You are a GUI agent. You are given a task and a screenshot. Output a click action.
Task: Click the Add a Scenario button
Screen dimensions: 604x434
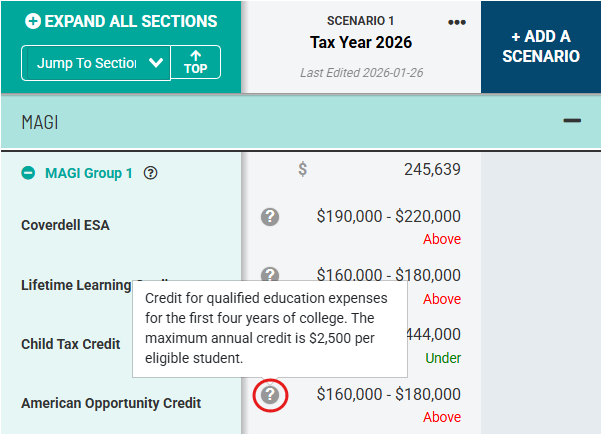[x=541, y=47]
